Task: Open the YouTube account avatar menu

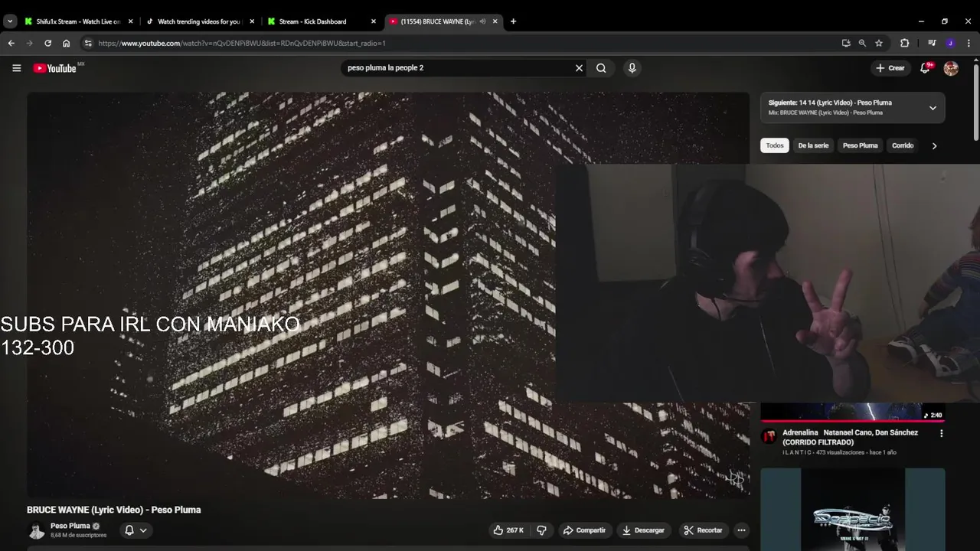Action: tap(951, 68)
